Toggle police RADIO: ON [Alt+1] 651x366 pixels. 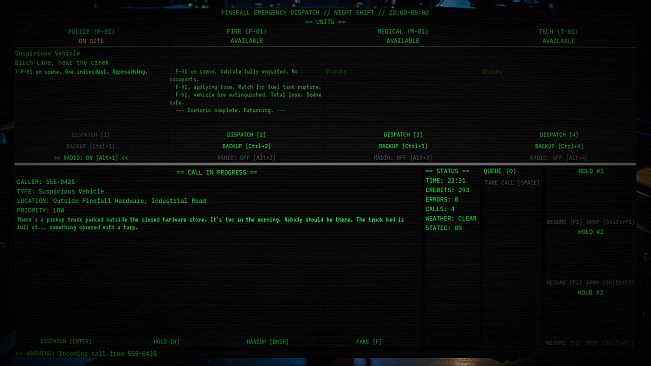click(91, 158)
